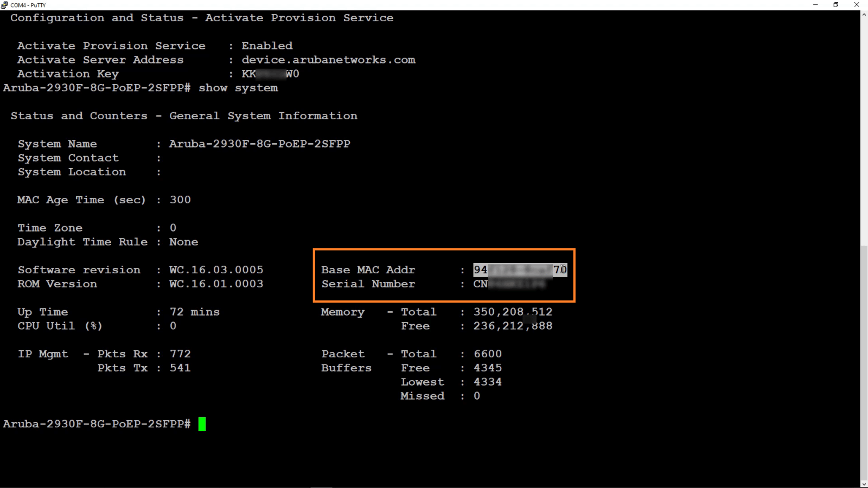Click the 'Time Zone' label
Screen dimensions: 868x488
coord(50,228)
